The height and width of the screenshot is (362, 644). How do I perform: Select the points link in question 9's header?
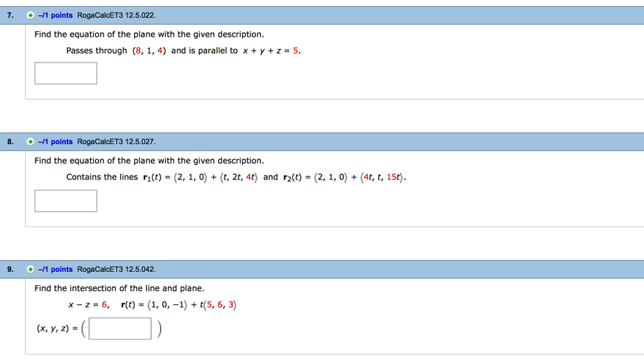55,269
